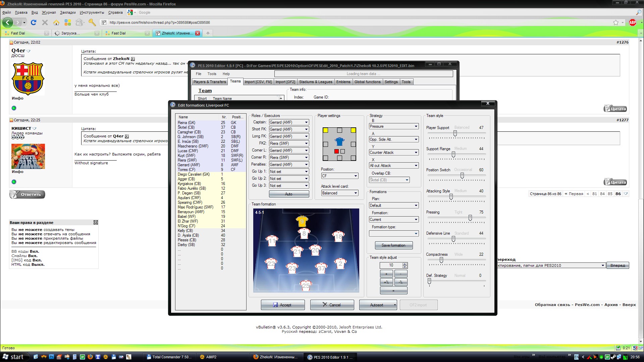Viewport: 644px width, 362px height.
Task: Open the Corner L dropdown
Action: point(289,150)
